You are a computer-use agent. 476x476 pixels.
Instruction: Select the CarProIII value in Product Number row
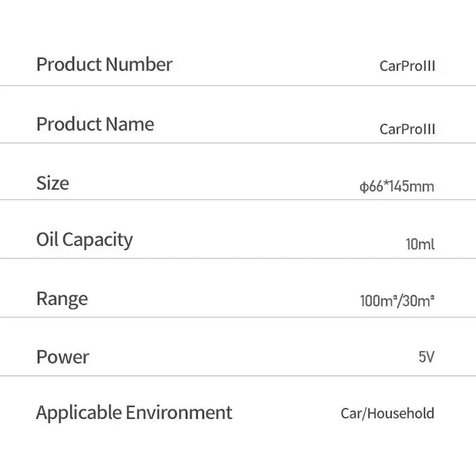tap(407, 67)
